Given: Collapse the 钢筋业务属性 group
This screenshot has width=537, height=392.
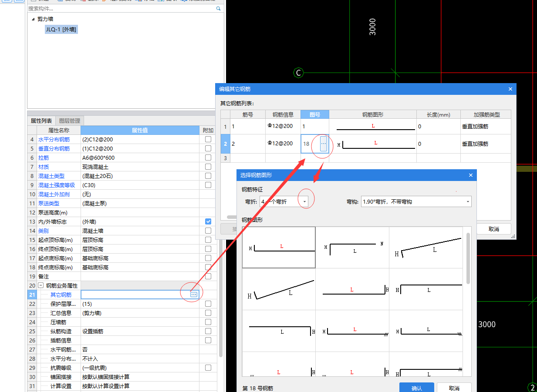Looking at the screenshot, I should [x=41, y=285].
